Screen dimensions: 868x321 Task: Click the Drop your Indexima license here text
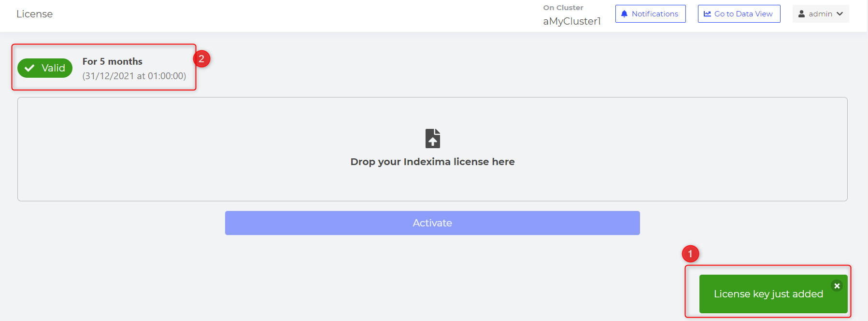[432, 162]
